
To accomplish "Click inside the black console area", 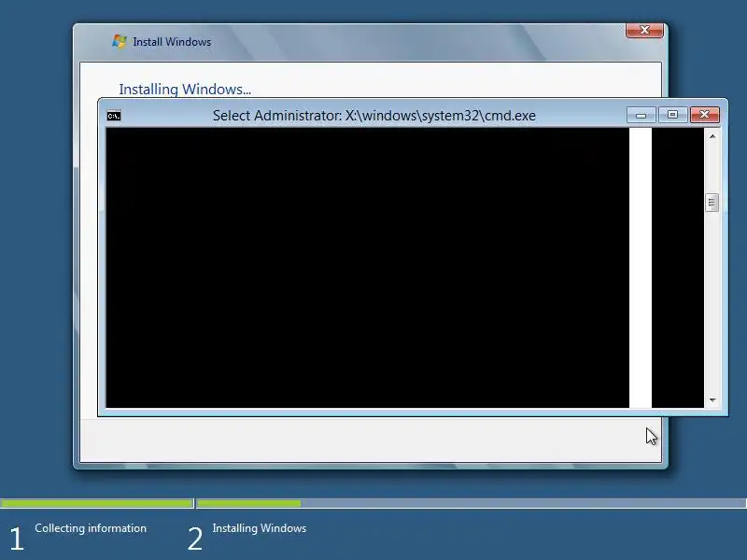I will [x=367, y=268].
